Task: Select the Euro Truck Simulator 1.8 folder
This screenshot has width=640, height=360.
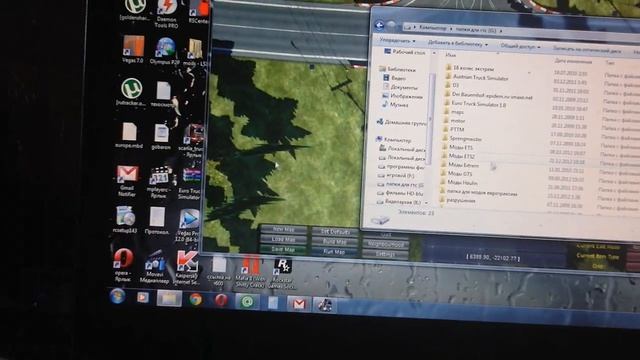Action: tap(475, 104)
